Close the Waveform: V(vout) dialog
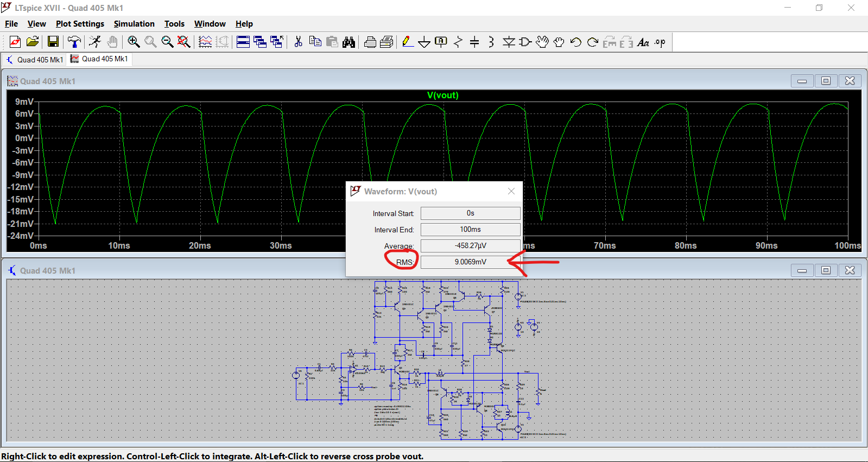The image size is (868, 462). coord(511,191)
